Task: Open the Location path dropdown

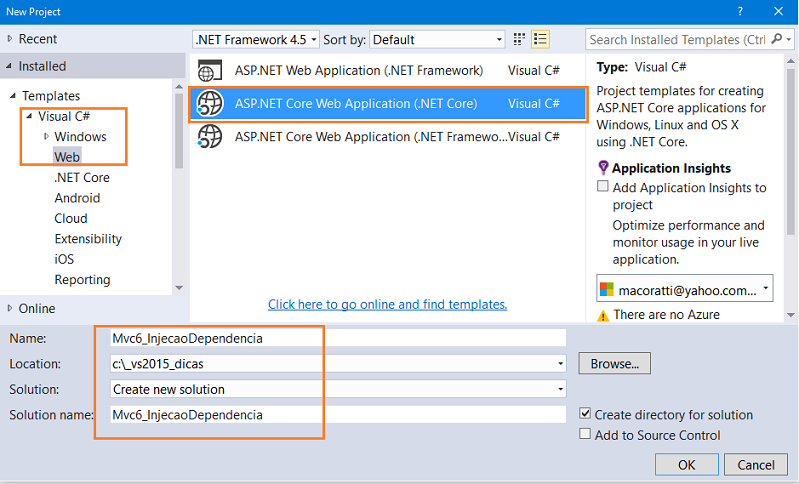Action: 561,364
